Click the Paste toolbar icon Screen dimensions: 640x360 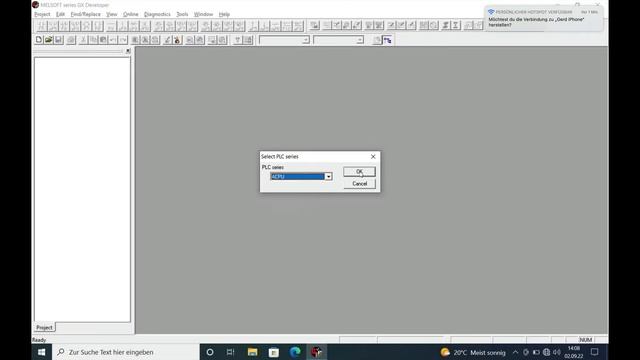(103, 40)
